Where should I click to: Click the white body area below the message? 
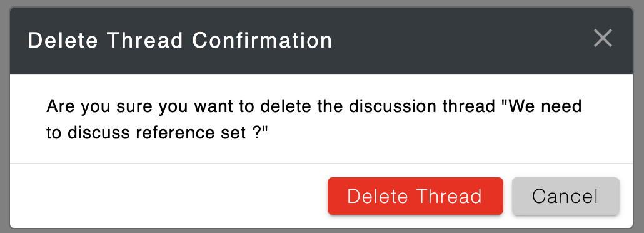point(321,152)
